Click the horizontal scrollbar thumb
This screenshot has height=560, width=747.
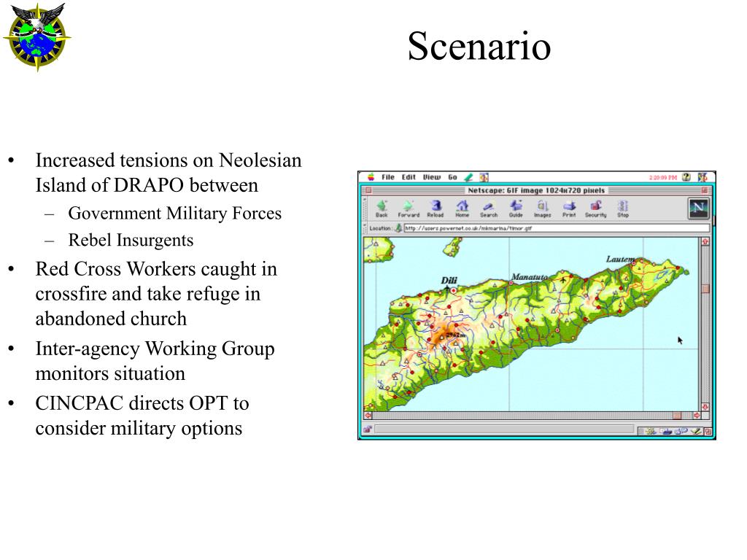click(677, 415)
